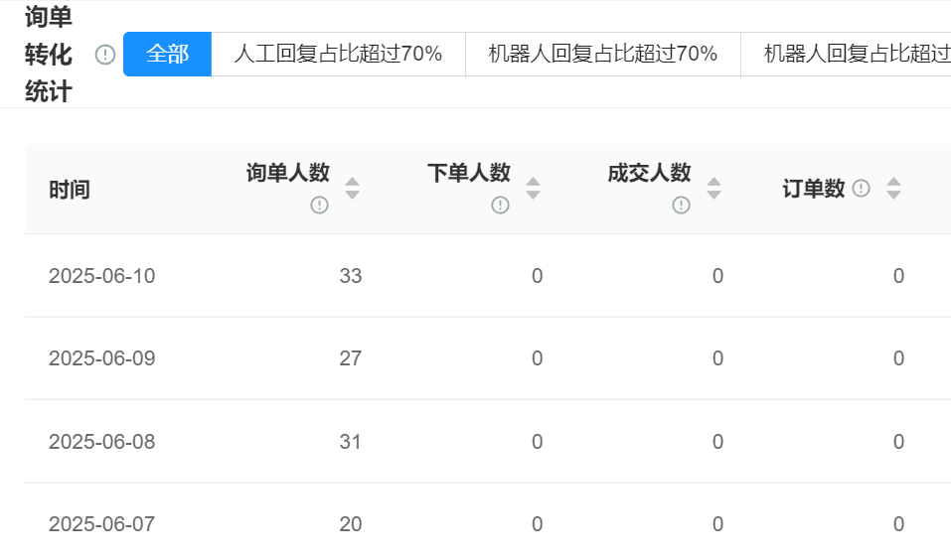Sort table by 询单人数 column
This screenshot has width=951, height=560.
[x=352, y=189]
